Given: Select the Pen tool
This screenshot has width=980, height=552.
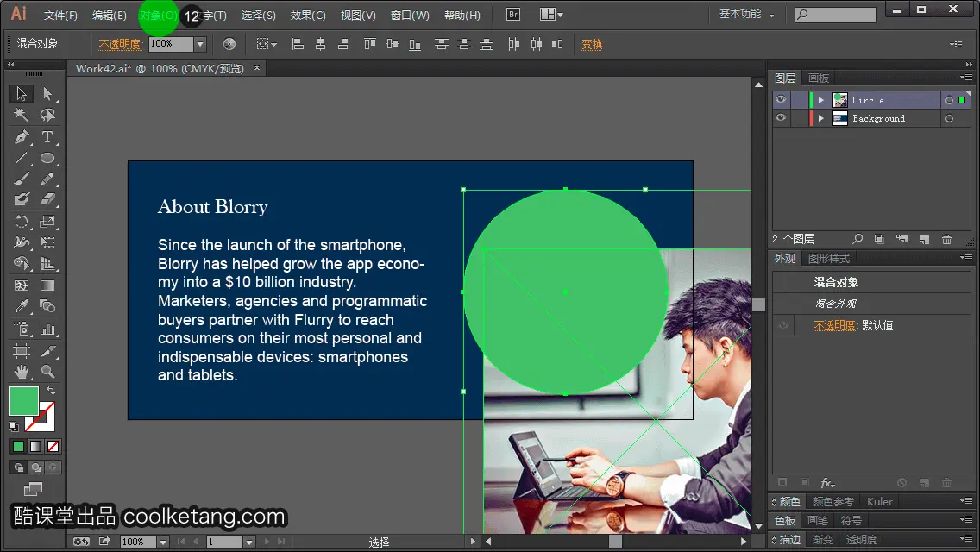Looking at the screenshot, I should (x=22, y=137).
